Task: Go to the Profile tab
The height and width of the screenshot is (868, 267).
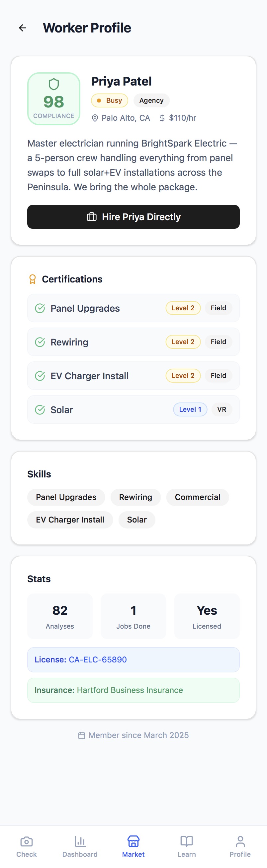Action: click(240, 846)
